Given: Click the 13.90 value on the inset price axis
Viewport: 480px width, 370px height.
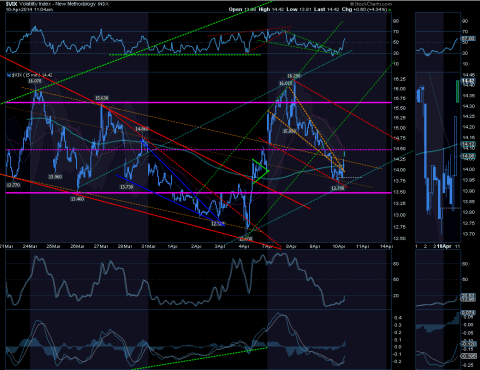Looking at the screenshot, I should point(469,191).
